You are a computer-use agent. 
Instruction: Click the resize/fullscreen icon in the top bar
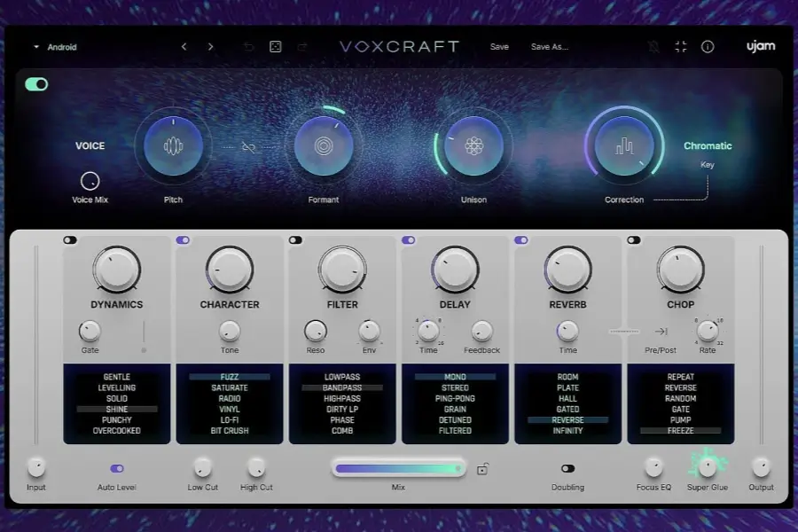click(x=681, y=46)
